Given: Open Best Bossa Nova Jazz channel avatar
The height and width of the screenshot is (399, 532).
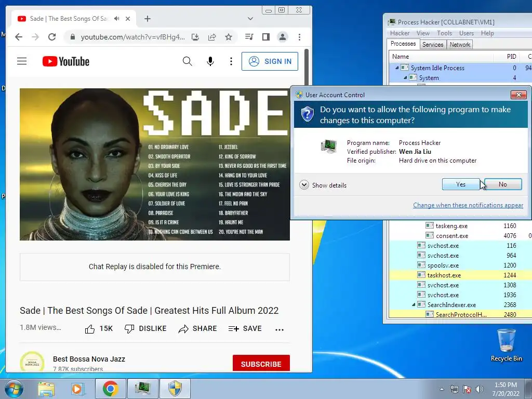Looking at the screenshot, I should pyautogui.click(x=32, y=362).
